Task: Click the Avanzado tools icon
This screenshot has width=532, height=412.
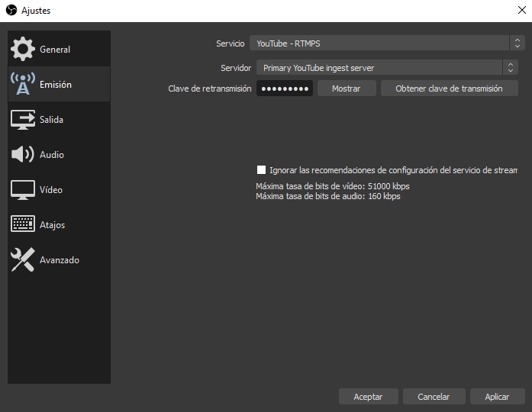Action: tap(22, 260)
